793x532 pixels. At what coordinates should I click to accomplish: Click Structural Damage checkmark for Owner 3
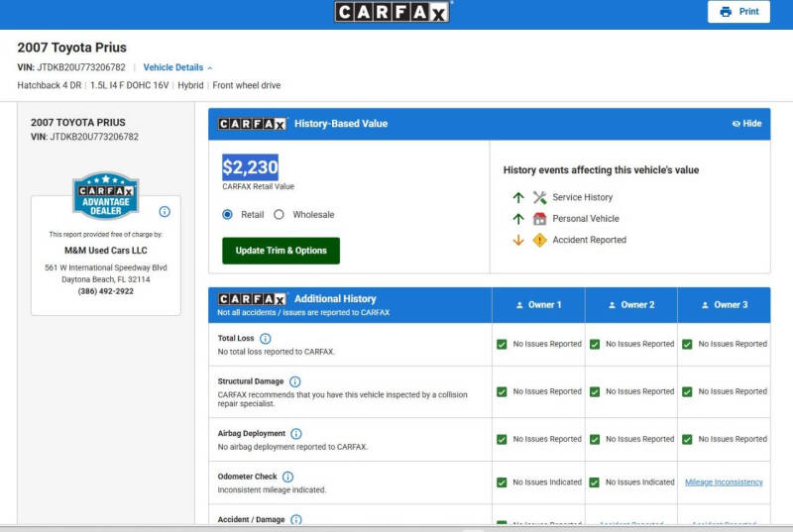[687, 391]
